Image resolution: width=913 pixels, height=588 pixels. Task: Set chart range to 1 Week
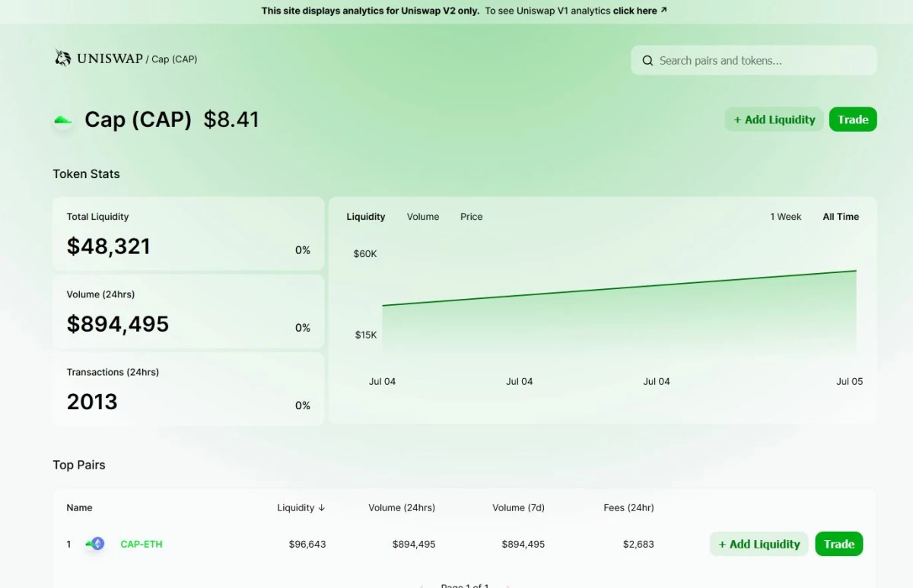tap(785, 217)
